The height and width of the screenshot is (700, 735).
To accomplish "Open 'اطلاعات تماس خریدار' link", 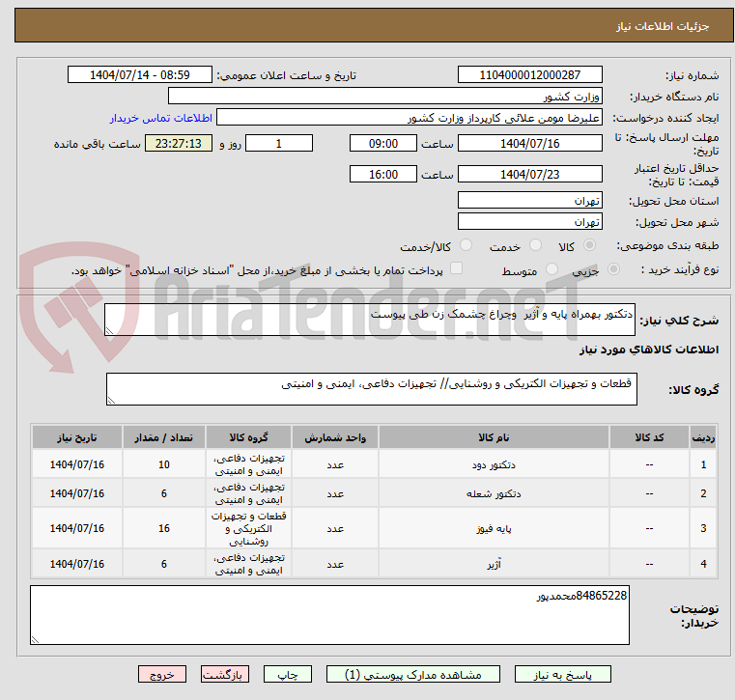I will point(161,118).
